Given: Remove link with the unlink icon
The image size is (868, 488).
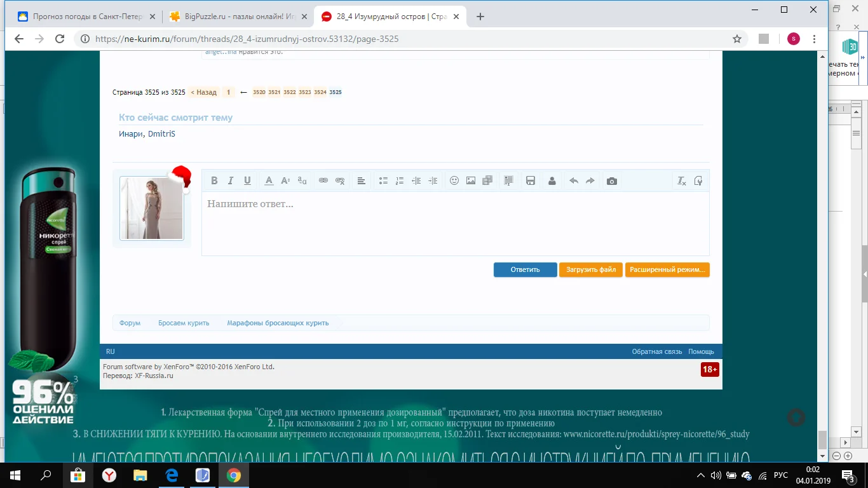Looking at the screenshot, I should [340, 180].
